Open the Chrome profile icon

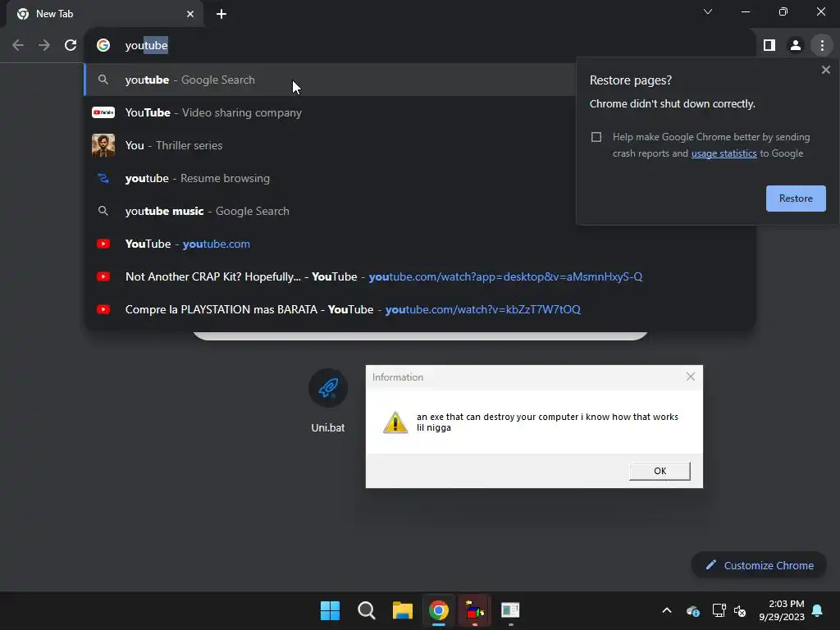(x=796, y=46)
